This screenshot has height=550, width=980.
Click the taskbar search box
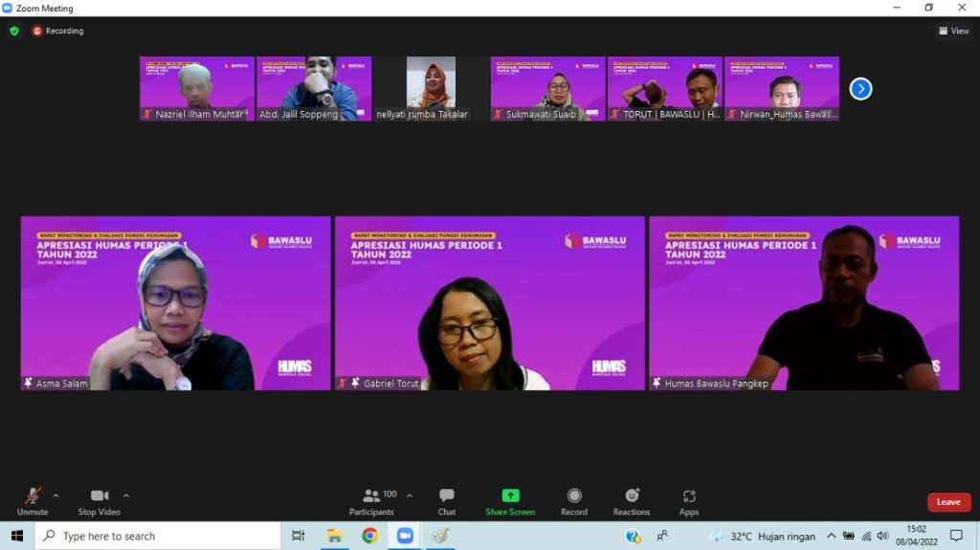(158, 536)
